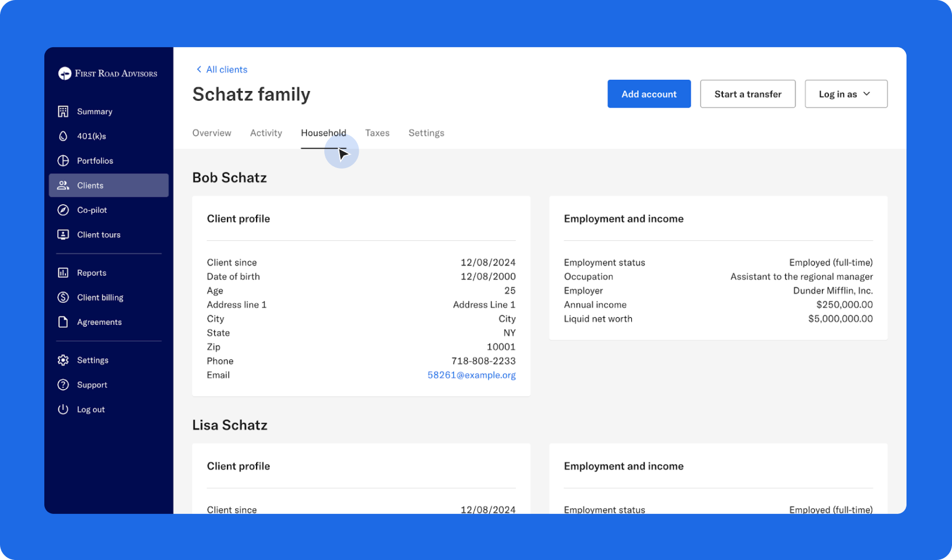Click the Log out power icon
Screen dimensions: 952x560
(63, 409)
